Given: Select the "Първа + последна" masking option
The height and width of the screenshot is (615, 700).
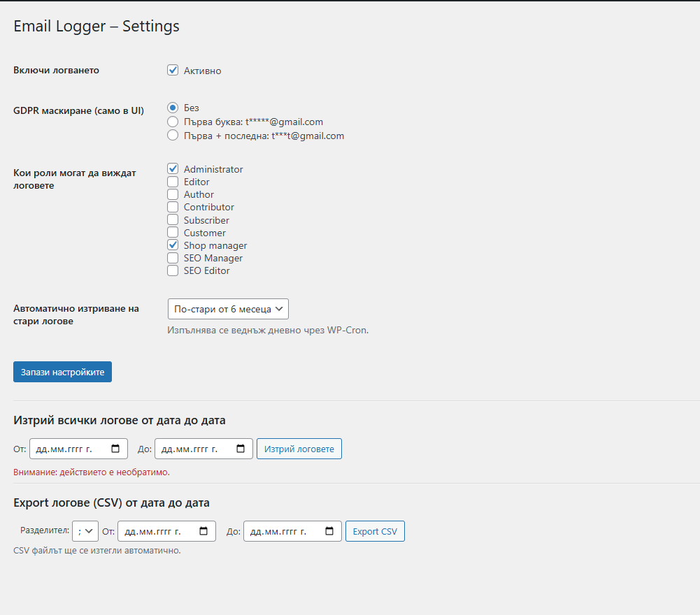Looking at the screenshot, I should tap(173, 135).
